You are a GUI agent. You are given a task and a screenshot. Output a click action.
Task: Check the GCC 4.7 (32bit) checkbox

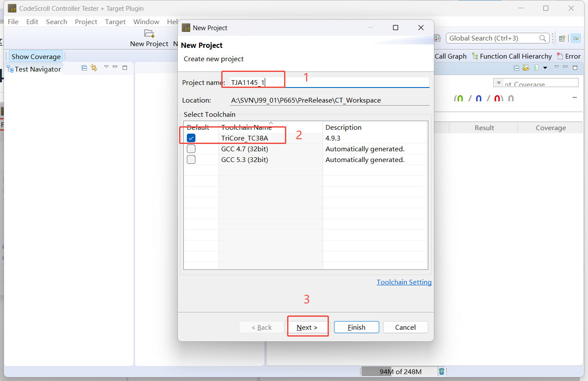[191, 149]
